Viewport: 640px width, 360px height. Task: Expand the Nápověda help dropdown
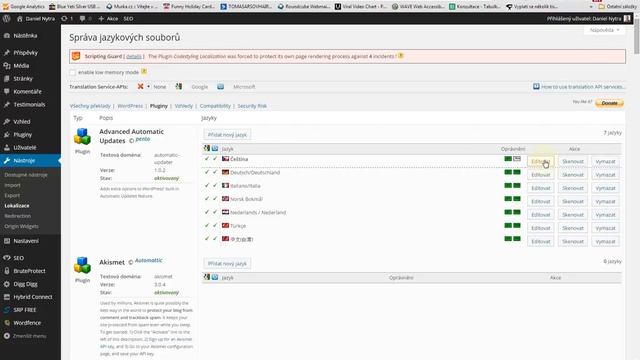pyautogui.click(x=604, y=30)
